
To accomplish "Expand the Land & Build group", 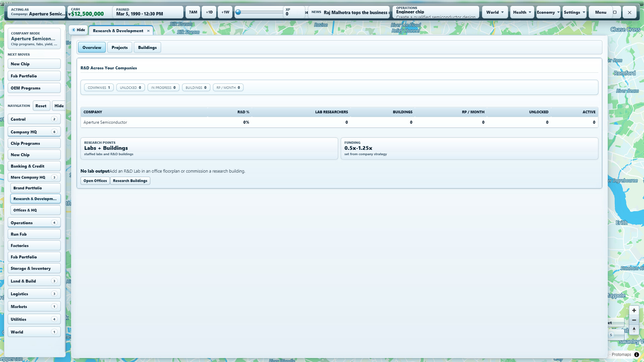I will pos(34,281).
